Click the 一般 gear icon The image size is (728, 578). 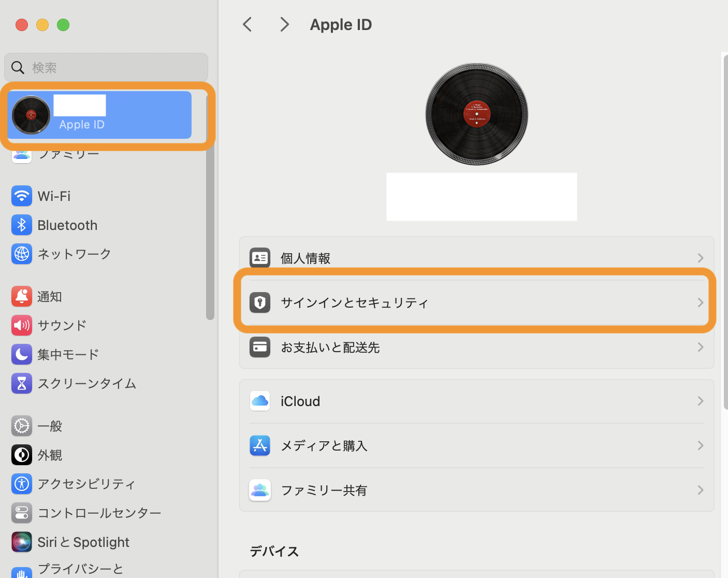[x=22, y=426]
